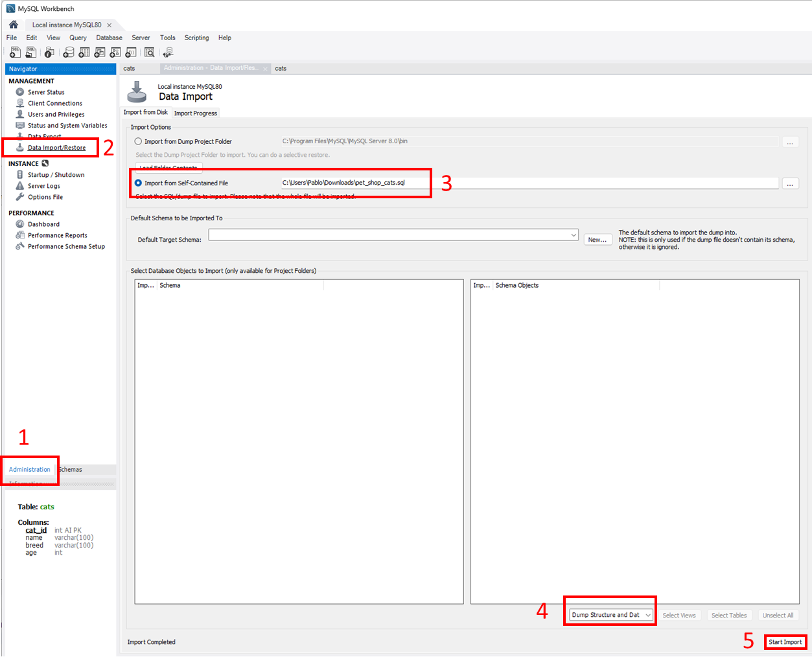Click the cat_id column name
Screen dimensions: 812x670
[36, 530]
